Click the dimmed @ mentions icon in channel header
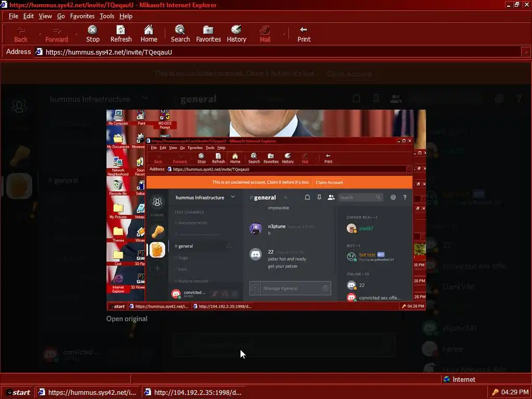Screen dimensions: 532x399 pos(499,99)
